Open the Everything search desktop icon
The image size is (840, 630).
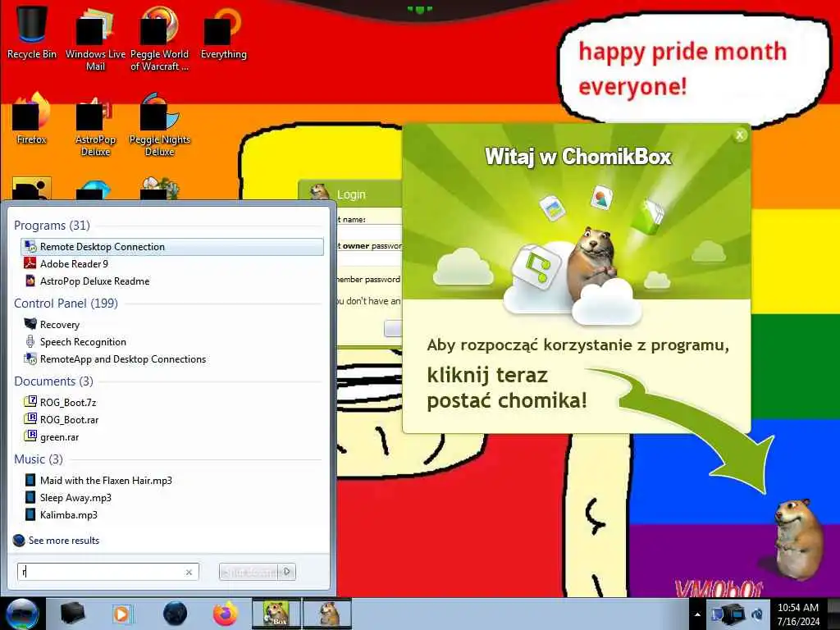223,33
